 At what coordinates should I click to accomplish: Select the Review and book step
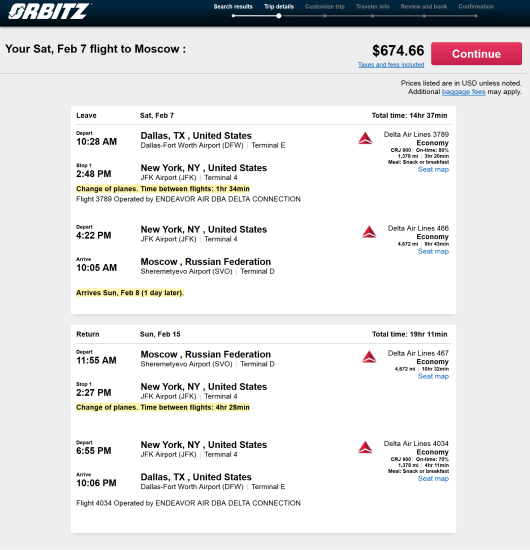tap(424, 7)
